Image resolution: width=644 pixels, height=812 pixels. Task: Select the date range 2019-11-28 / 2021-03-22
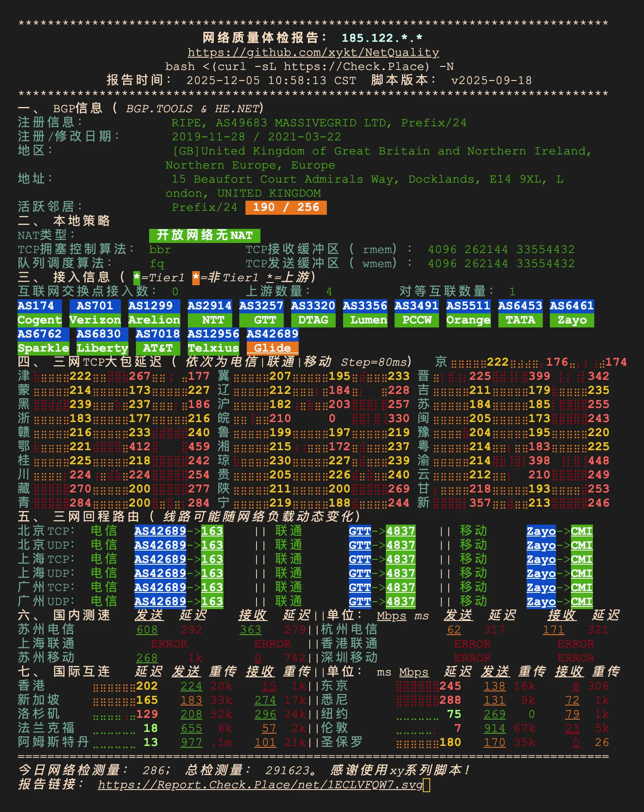[x=256, y=137]
